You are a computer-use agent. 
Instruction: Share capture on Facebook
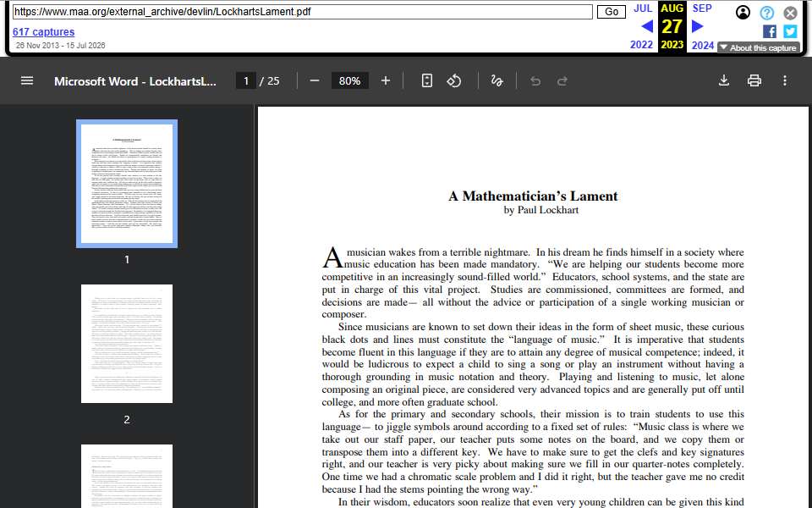click(770, 31)
